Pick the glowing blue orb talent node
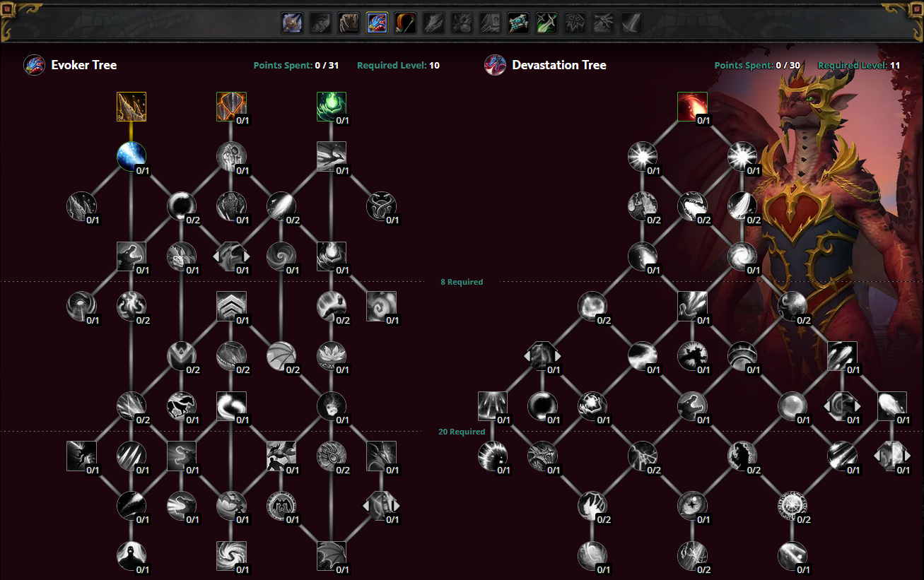This screenshot has width=924, height=580. click(131, 156)
